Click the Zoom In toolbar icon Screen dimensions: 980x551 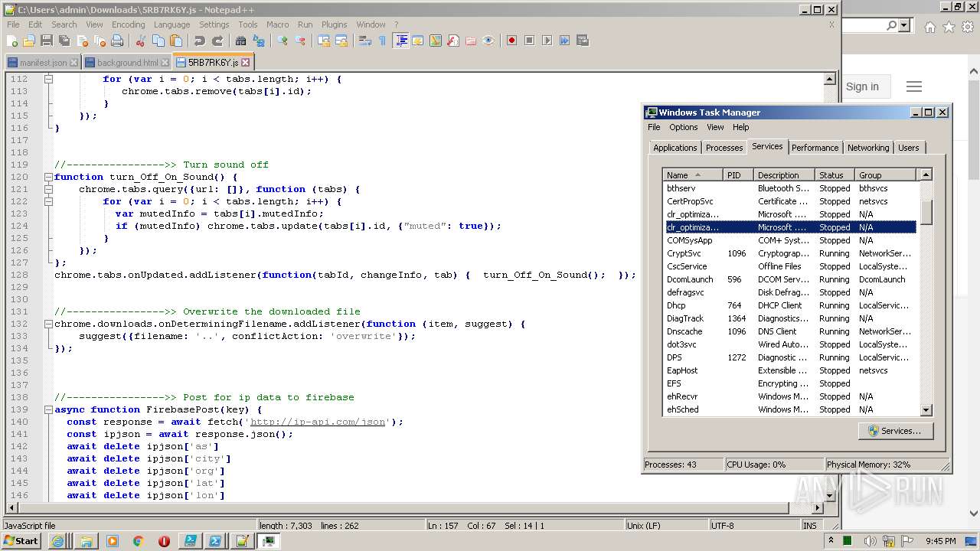[282, 41]
